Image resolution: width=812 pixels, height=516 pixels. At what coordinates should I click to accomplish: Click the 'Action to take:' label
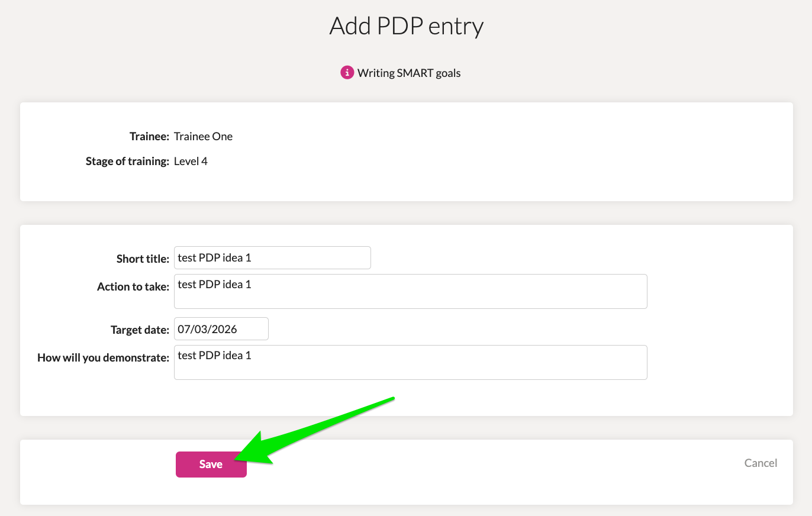click(133, 286)
